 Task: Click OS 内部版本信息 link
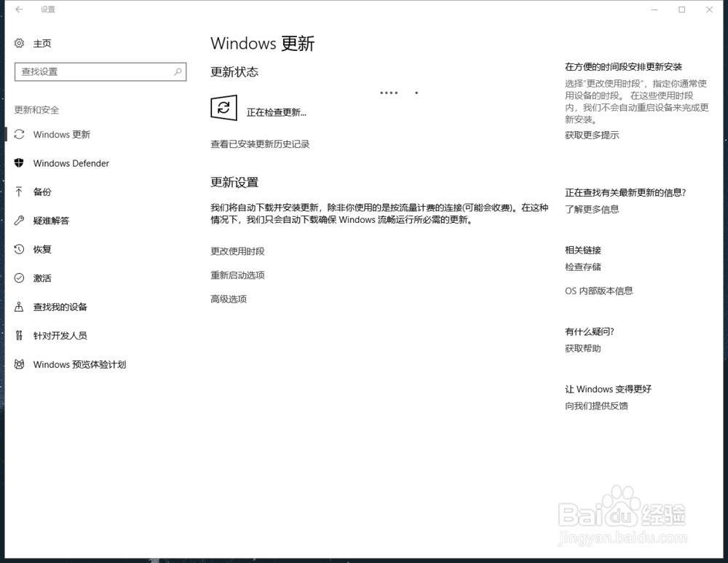click(x=599, y=291)
